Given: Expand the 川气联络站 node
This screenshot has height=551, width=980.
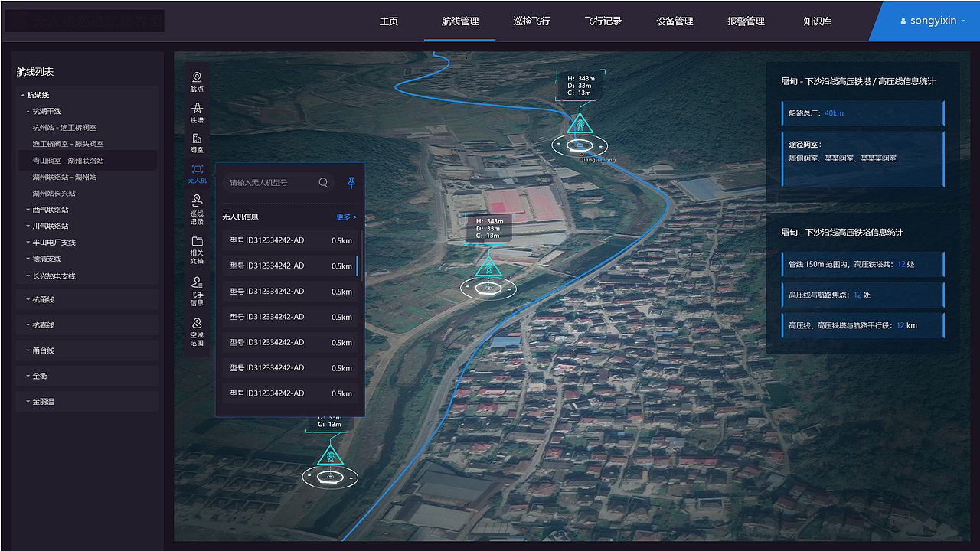Looking at the screenshot, I should point(28,227).
